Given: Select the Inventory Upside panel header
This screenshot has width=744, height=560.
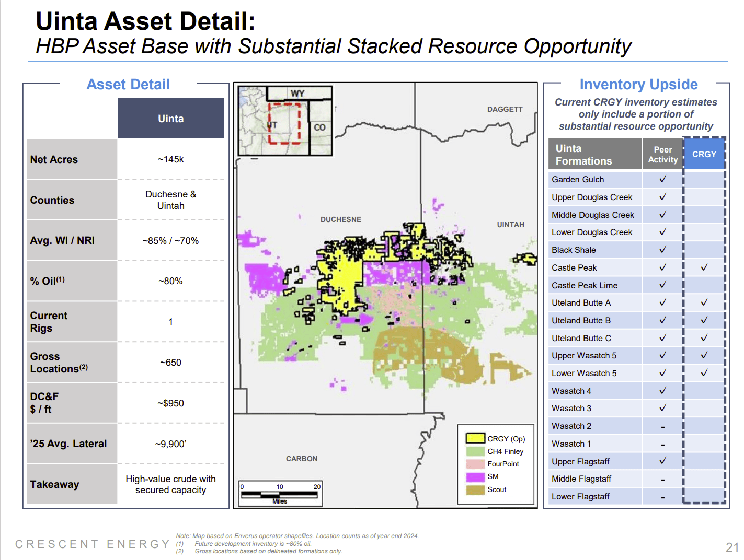Looking at the screenshot, I should 638,84.
